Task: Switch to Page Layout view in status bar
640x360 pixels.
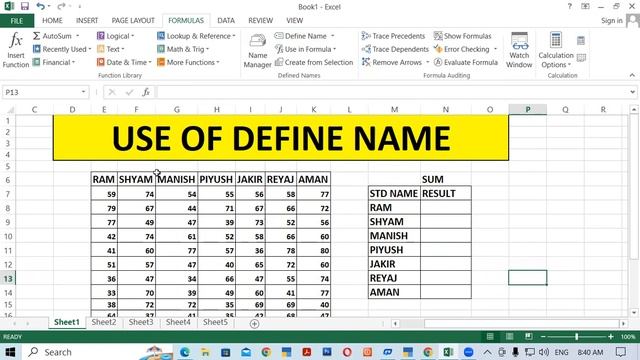Action: click(509, 336)
